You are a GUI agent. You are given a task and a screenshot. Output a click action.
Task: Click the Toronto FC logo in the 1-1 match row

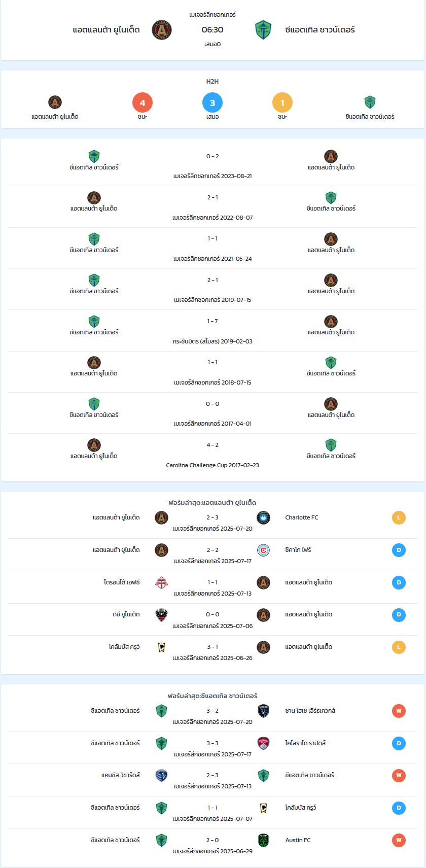pyautogui.click(x=161, y=582)
